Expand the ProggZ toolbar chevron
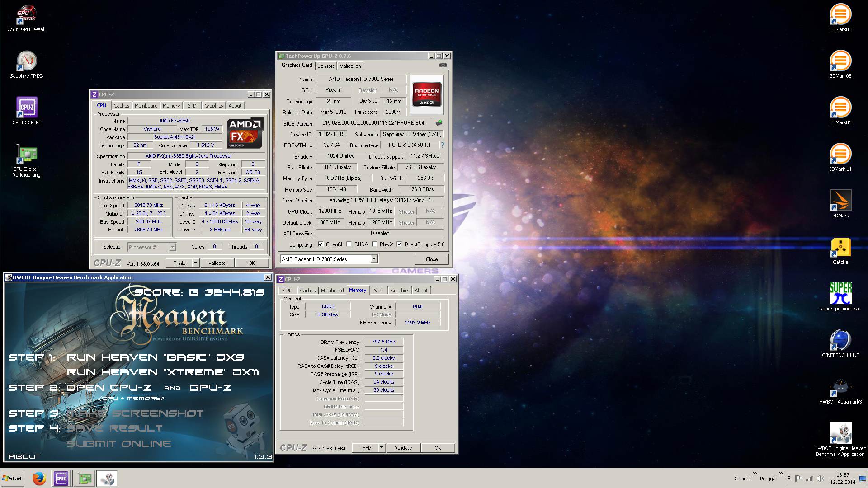868x488 pixels. (781, 473)
